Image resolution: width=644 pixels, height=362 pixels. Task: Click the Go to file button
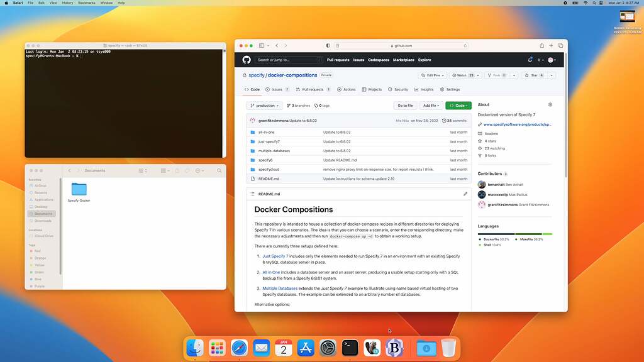[x=405, y=106]
